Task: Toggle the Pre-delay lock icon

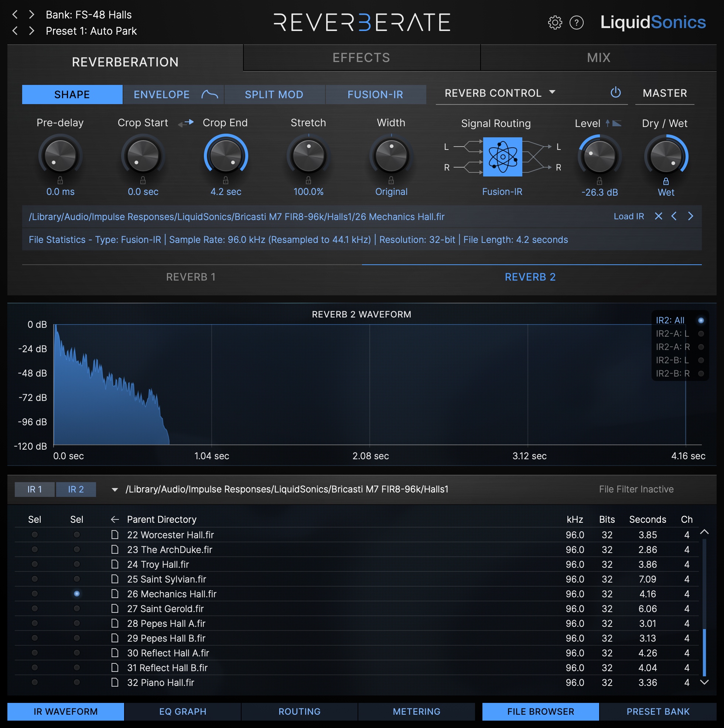Action: pos(60,181)
